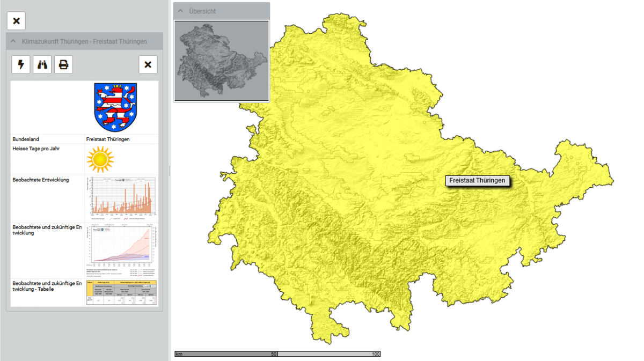Click the sidebar splitter handle
644x361 pixels.
coord(170,171)
